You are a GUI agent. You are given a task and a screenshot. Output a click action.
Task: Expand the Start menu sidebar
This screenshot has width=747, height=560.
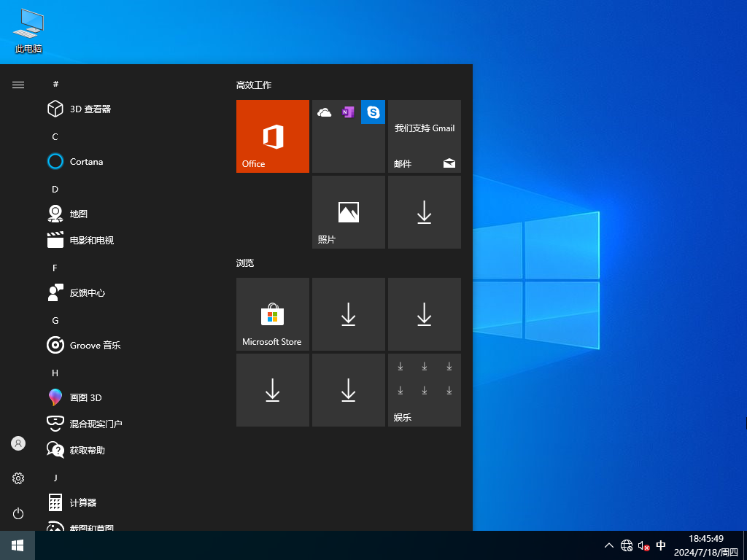coord(18,85)
